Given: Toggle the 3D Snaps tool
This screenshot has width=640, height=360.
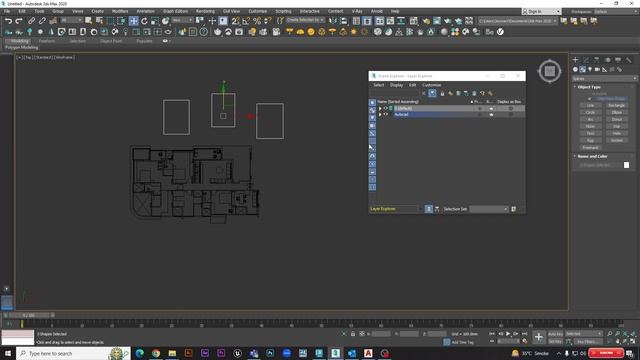Looking at the screenshot, I should point(236,21).
